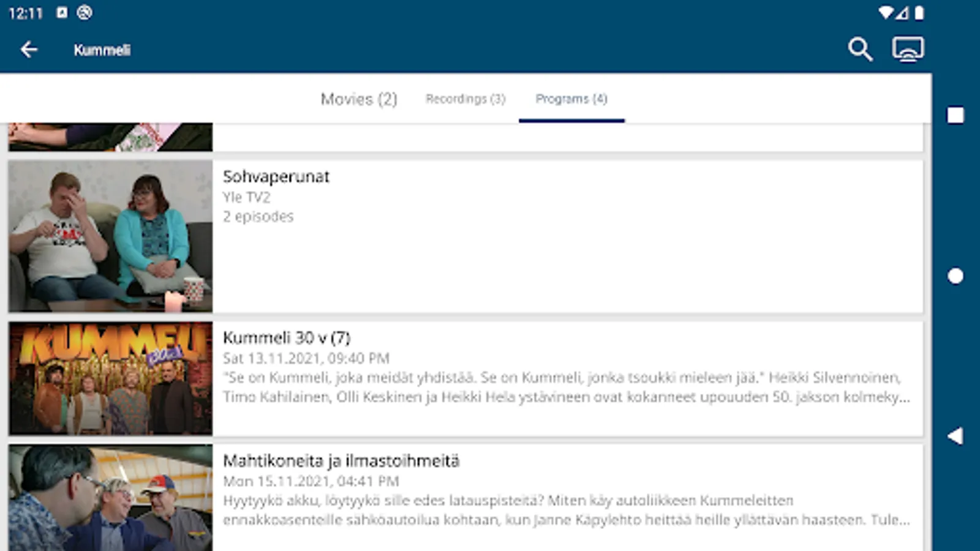
Task: Switch to the Recordings (3) tab
Action: click(466, 99)
